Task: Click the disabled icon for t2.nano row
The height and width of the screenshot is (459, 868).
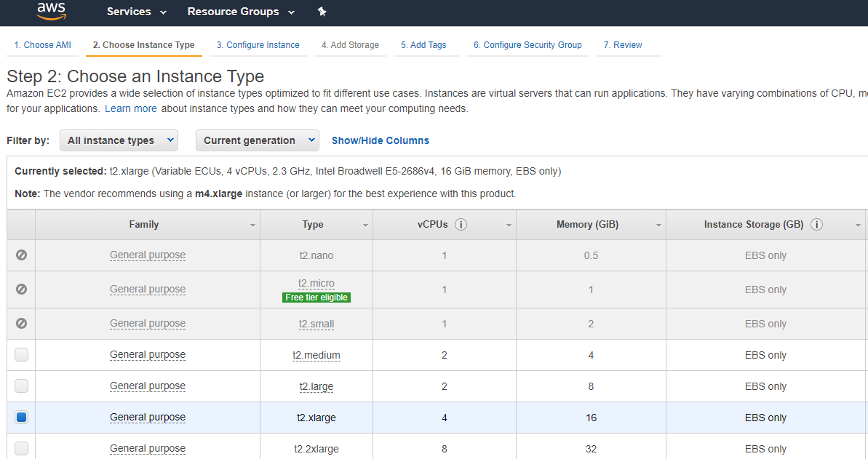Action: [x=22, y=255]
